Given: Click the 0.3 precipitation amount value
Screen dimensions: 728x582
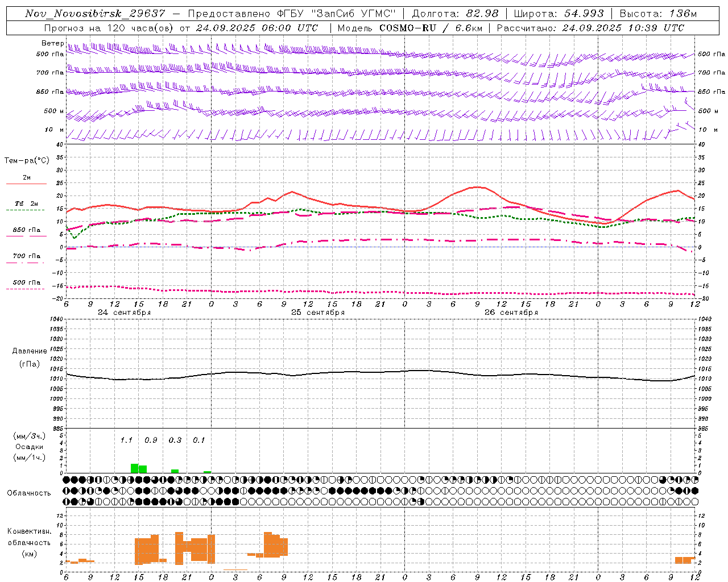Looking at the screenshot, I should pyautogui.click(x=175, y=440).
